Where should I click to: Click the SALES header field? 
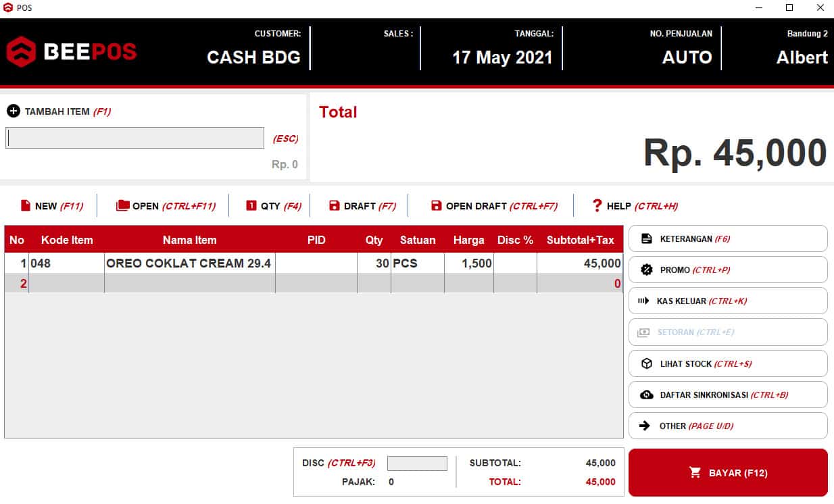[x=398, y=33]
